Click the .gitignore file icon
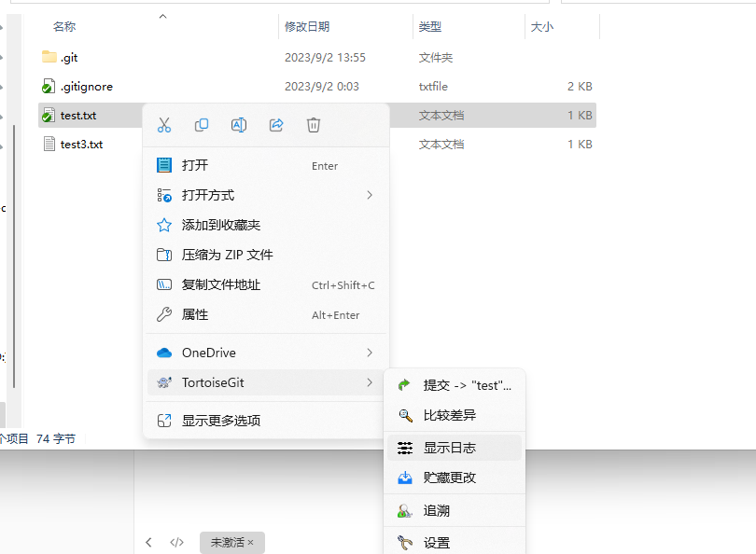756x554 pixels. point(49,86)
